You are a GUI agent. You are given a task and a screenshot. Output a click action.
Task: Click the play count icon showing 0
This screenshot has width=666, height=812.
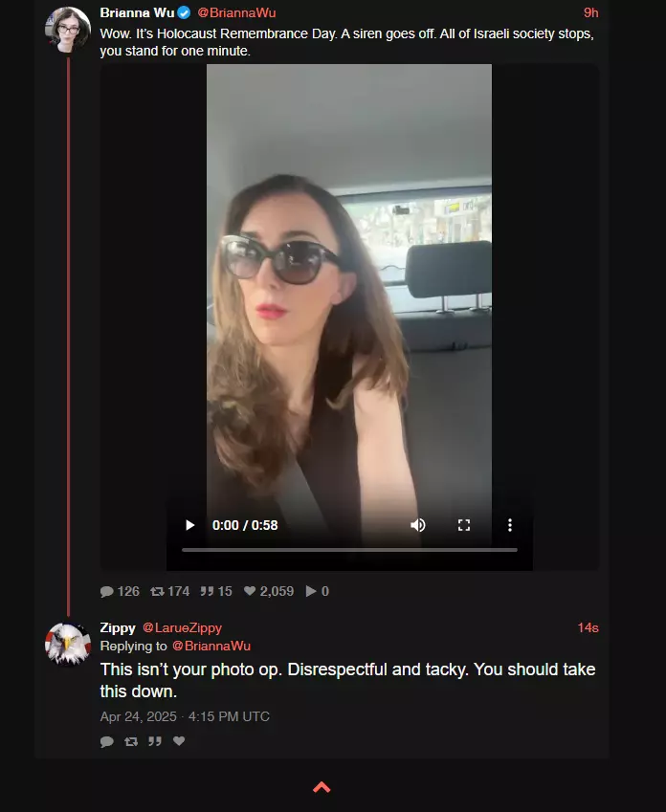coord(311,591)
